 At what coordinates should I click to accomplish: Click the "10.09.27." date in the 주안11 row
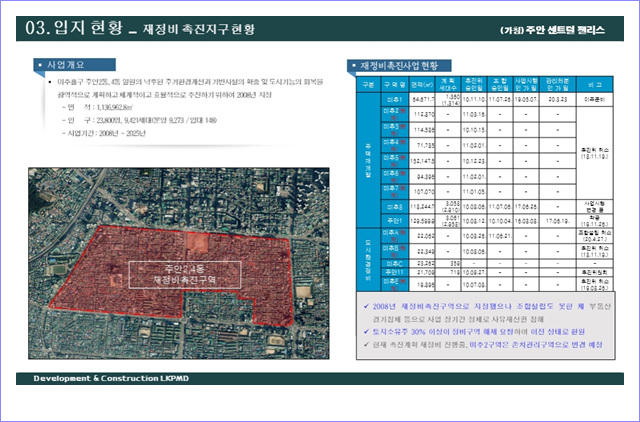coord(474,272)
